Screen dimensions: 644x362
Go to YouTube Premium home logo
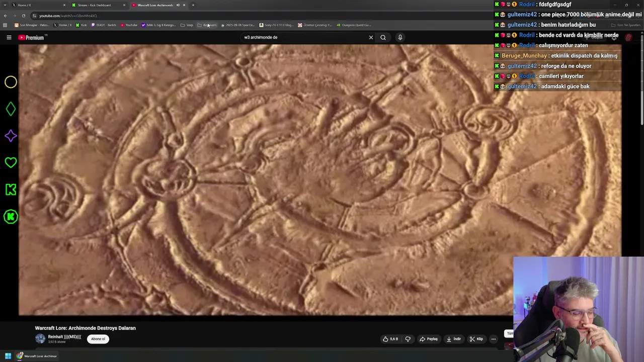pyautogui.click(x=31, y=37)
